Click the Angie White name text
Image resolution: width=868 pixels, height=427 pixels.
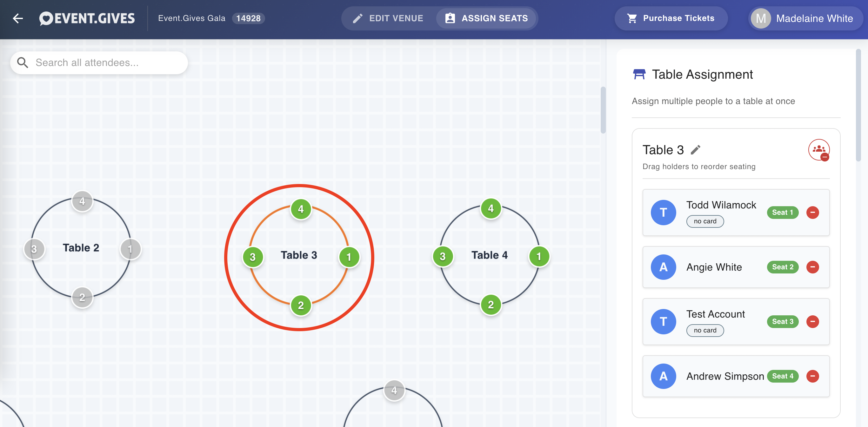click(x=714, y=267)
